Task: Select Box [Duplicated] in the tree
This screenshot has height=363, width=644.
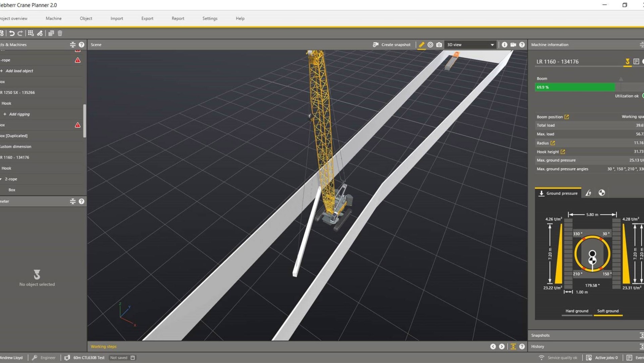Action: 14,136
